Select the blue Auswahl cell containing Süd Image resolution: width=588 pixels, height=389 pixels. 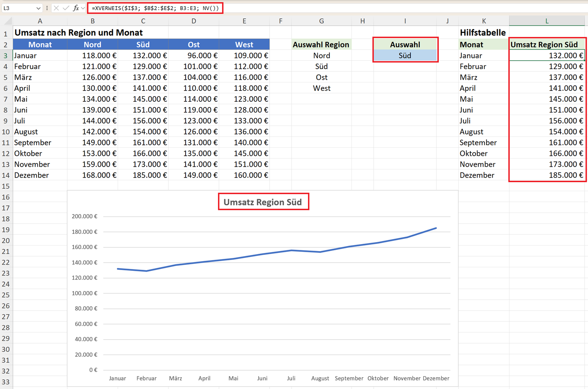[x=405, y=56]
